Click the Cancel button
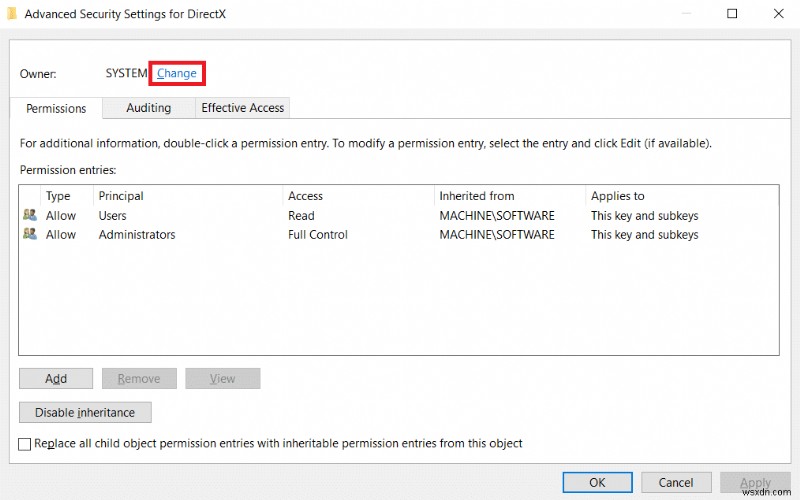 tap(675, 482)
